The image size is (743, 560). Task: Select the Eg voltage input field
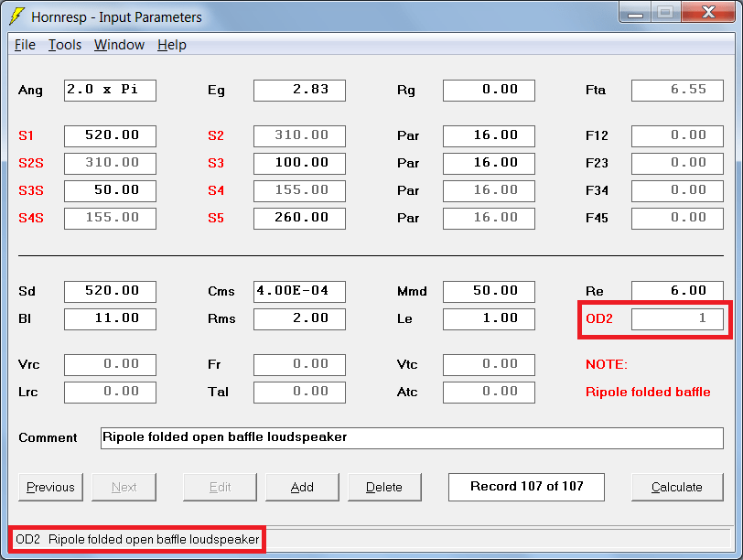pyautogui.click(x=299, y=91)
